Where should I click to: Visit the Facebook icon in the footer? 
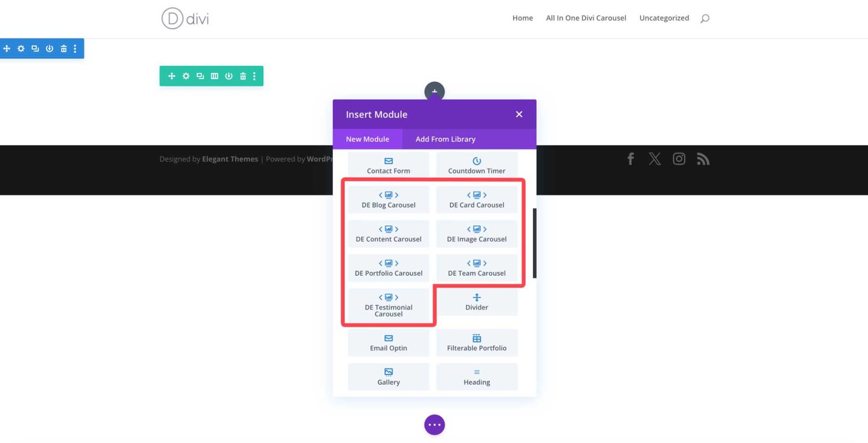(630, 159)
